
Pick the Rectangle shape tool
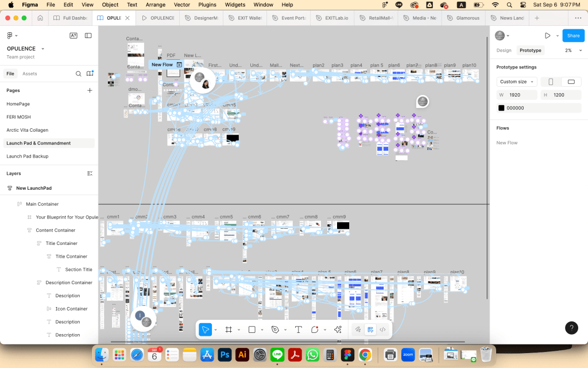[252, 329]
